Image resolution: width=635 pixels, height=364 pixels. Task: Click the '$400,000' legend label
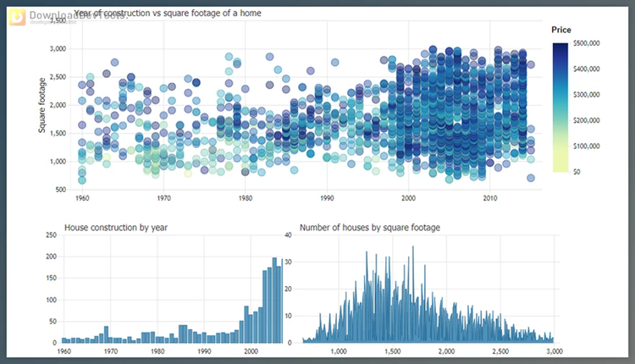pos(587,69)
